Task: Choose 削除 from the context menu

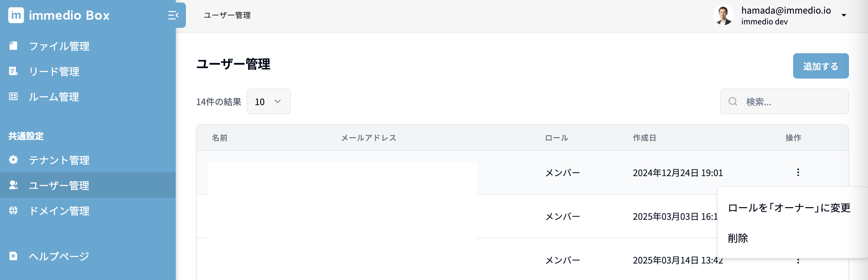Action: coord(738,238)
